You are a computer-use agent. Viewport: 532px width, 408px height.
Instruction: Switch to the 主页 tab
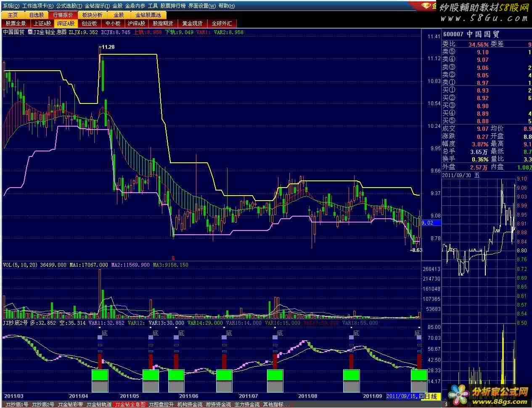(13, 15)
